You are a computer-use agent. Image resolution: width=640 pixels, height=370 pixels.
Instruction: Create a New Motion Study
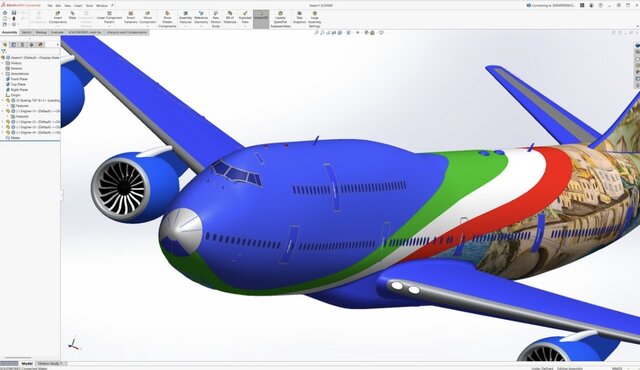pos(216,20)
